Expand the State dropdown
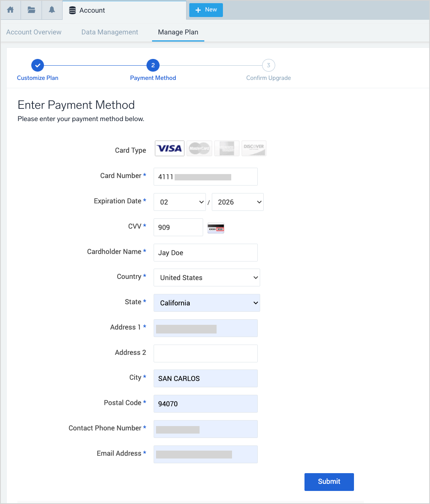This screenshot has width=430, height=504. point(207,303)
